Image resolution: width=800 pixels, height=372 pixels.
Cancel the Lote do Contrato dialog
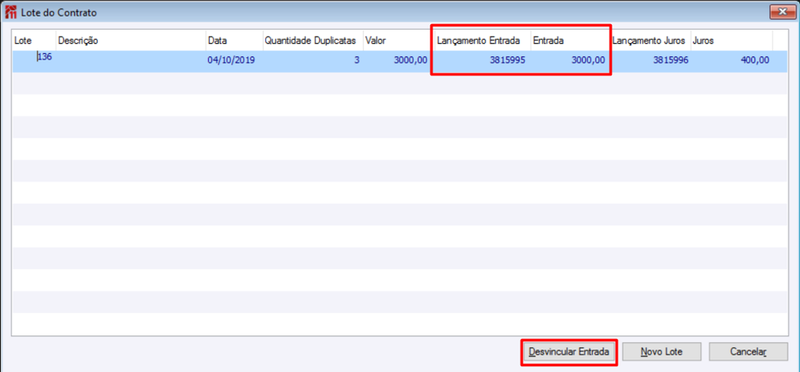point(748,352)
